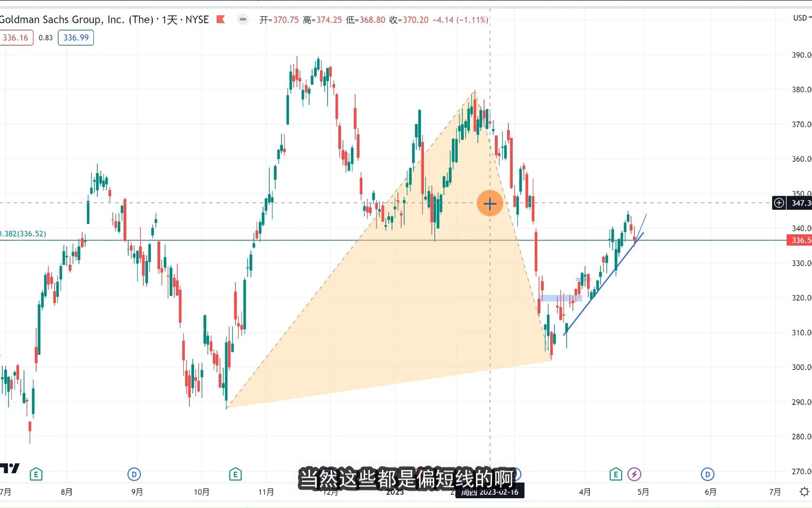Open the dividend D marker above 6月

click(708, 474)
